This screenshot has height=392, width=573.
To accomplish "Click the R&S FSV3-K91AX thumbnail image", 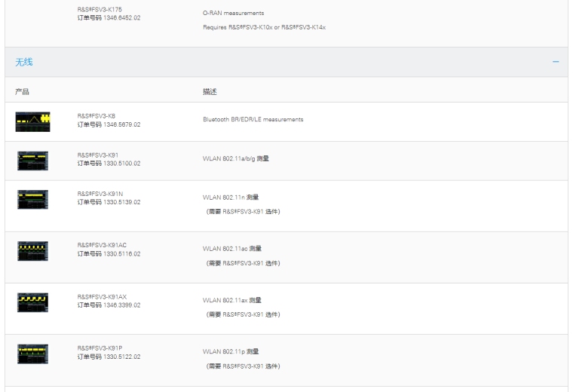I will [x=32, y=302].
